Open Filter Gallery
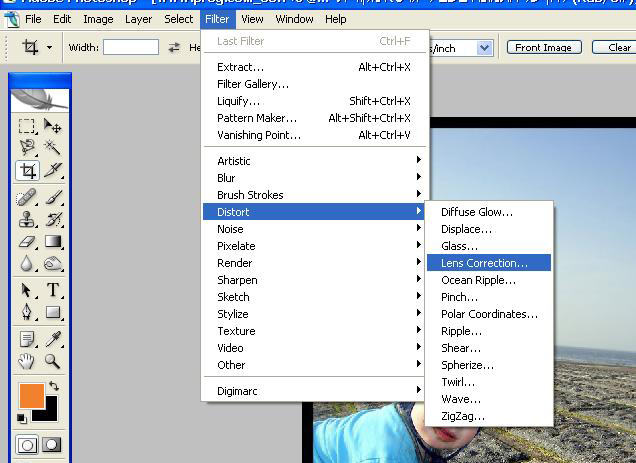636x463 pixels. [312, 84]
